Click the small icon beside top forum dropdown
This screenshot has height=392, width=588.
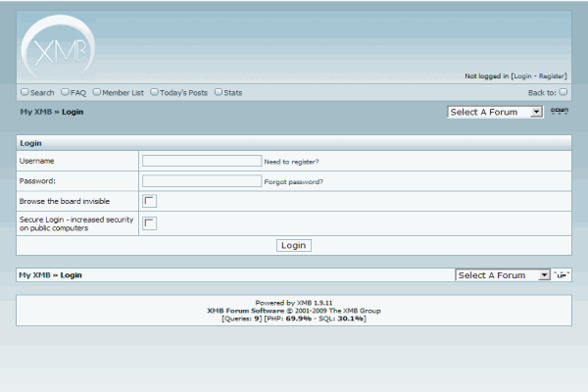tap(559, 112)
